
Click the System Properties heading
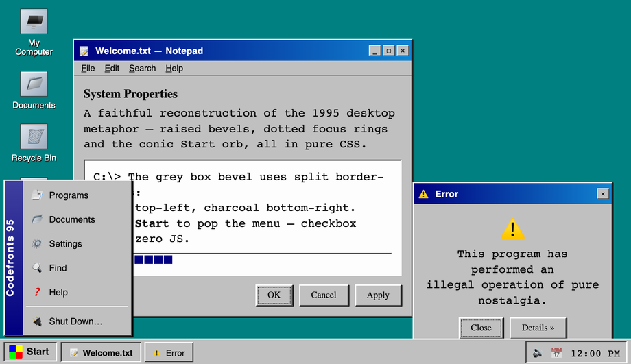pos(130,94)
